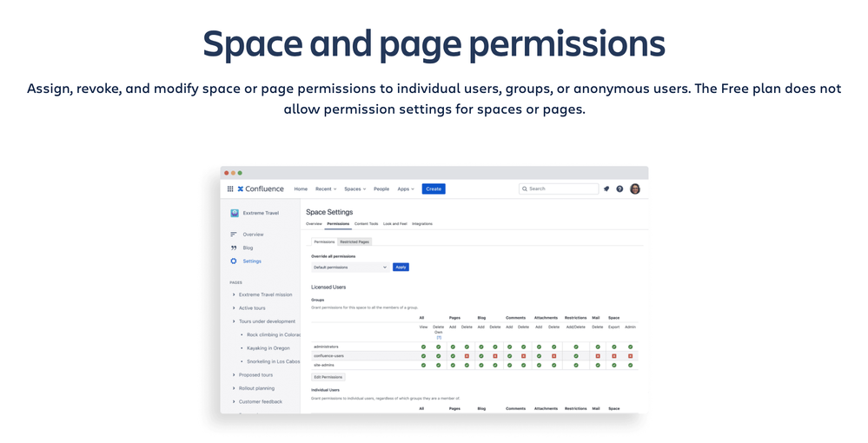Click the Edit Permissions button
This screenshot has height=443, width=868.
pos(328,377)
